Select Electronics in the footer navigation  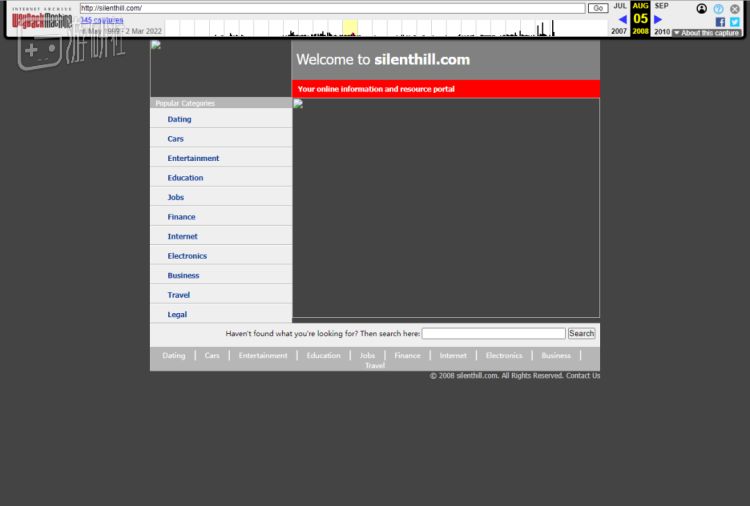coord(504,355)
